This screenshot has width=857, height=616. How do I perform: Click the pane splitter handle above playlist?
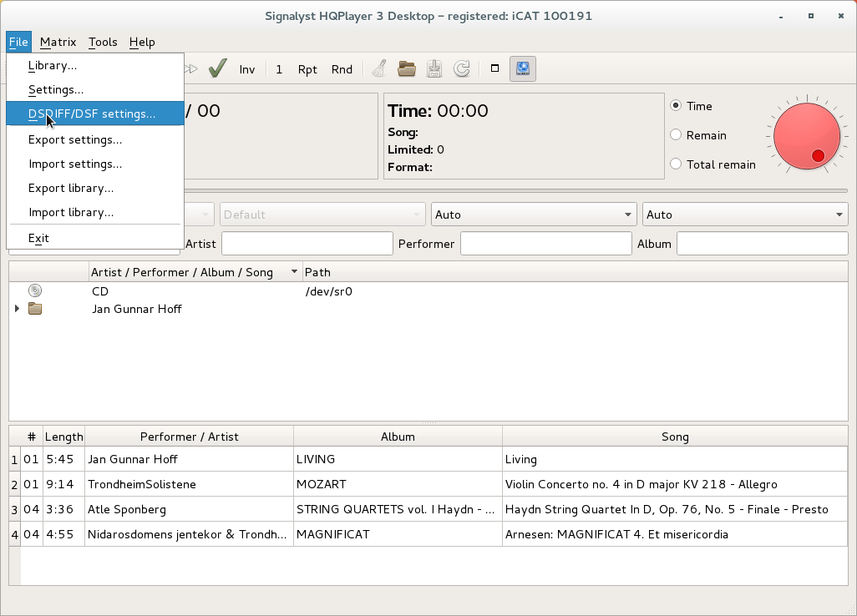coord(428,422)
